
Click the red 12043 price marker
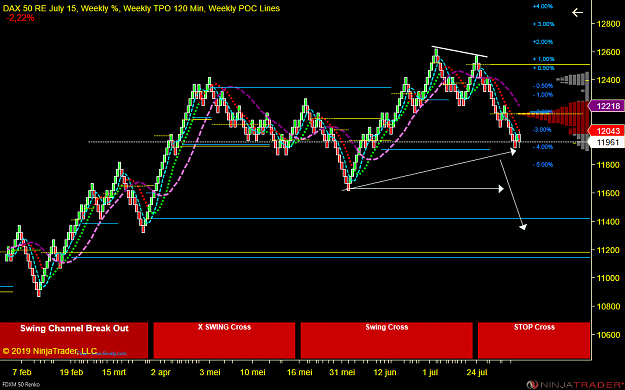pyautogui.click(x=606, y=131)
